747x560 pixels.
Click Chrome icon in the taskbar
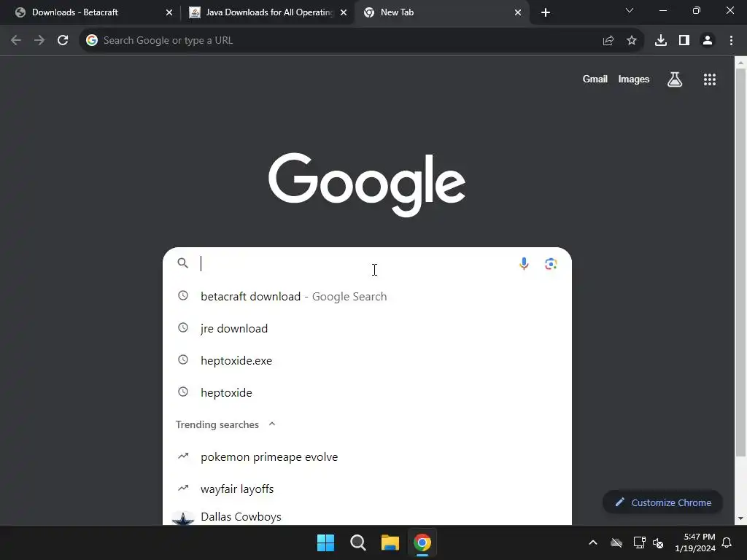click(422, 542)
